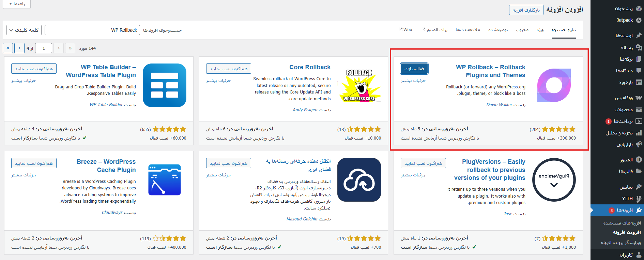The image size is (644, 260).
Task: Click the PlugVersions plugin logo
Action: click(554, 180)
